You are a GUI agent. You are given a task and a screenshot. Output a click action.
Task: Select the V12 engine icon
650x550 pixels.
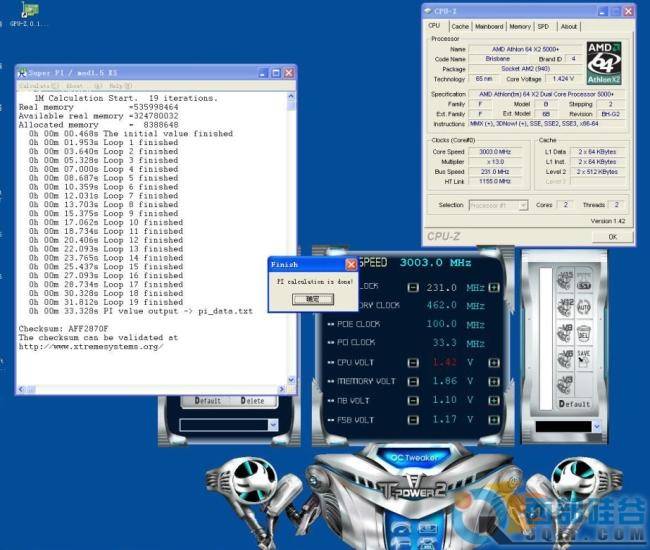coord(565,307)
